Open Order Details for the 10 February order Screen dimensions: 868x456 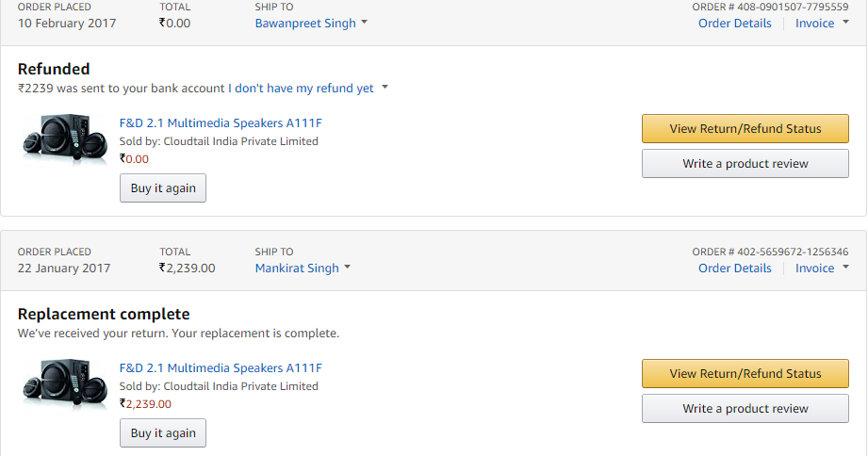734,24
